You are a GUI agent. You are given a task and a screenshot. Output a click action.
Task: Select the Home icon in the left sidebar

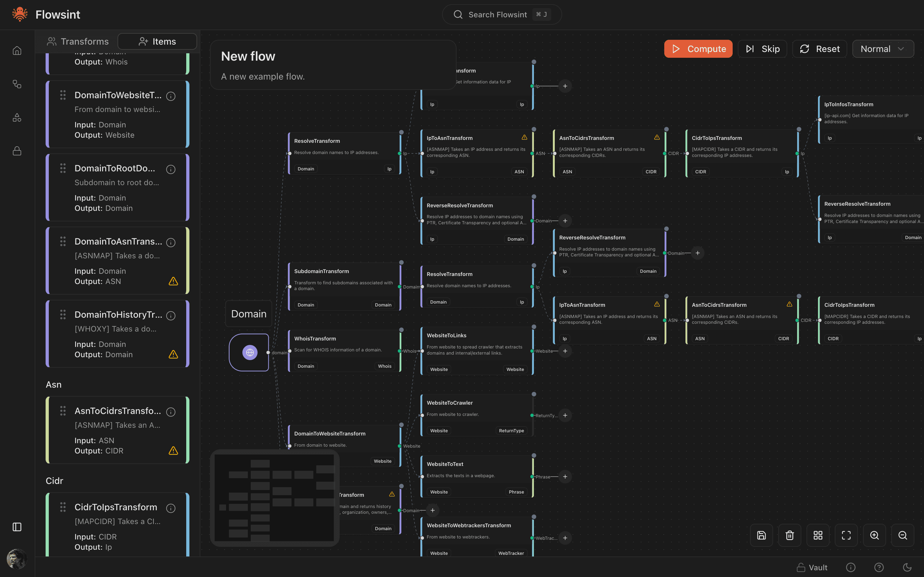(x=17, y=50)
